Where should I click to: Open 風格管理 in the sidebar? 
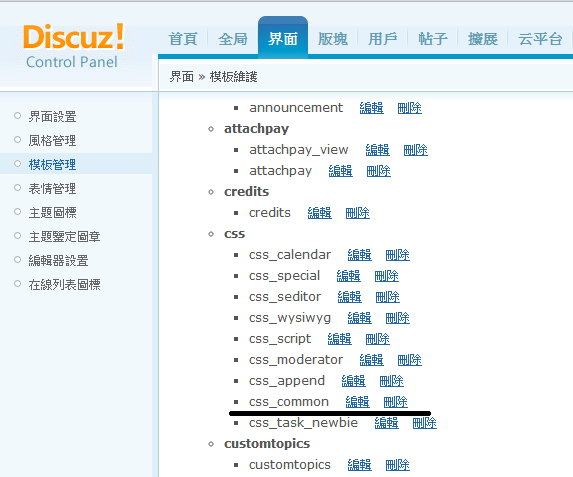click(x=52, y=140)
